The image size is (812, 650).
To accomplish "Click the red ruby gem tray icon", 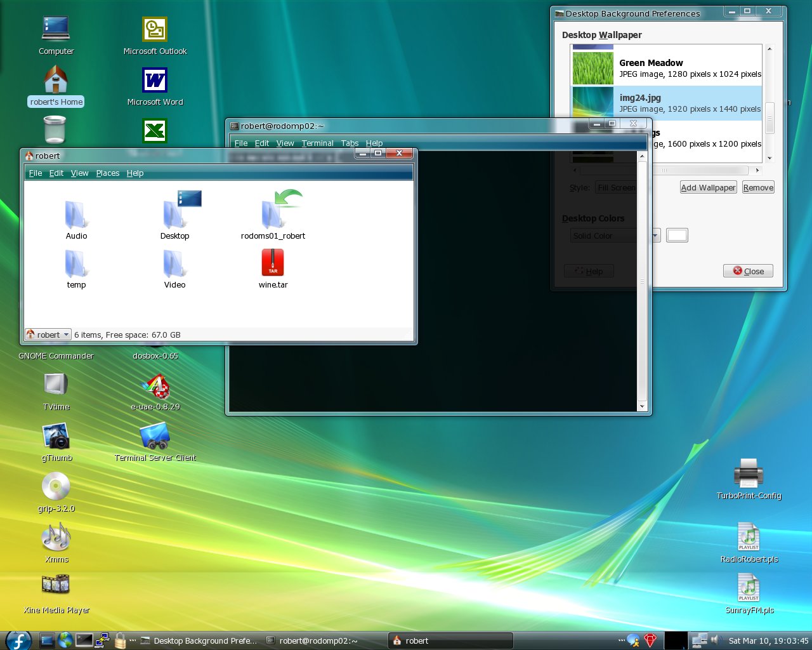I will pyautogui.click(x=650, y=640).
